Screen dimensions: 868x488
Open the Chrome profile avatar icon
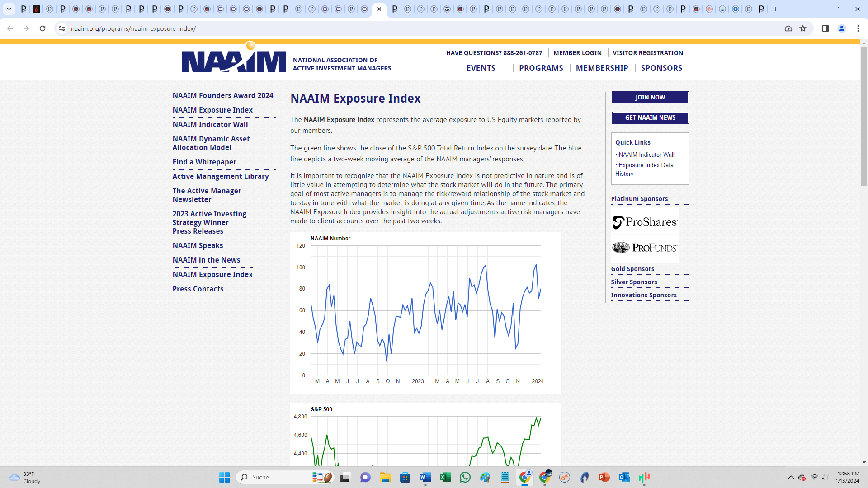[x=841, y=28]
